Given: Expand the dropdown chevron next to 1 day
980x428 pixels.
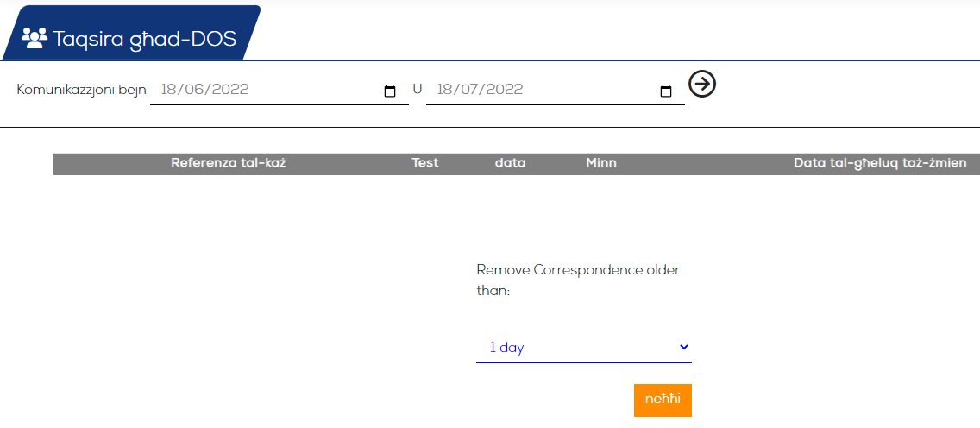Looking at the screenshot, I should tap(684, 348).
